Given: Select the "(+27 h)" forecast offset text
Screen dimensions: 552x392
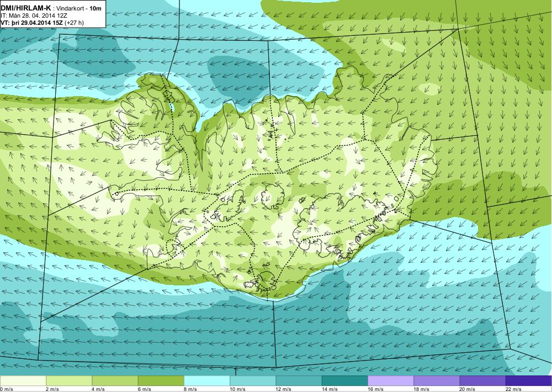Looking at the screenshot, I should 75,23.
